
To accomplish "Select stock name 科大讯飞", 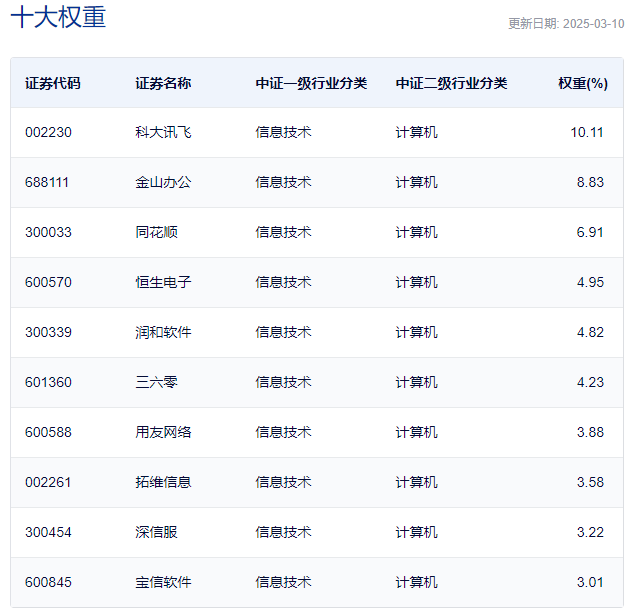I will (163, 132).
